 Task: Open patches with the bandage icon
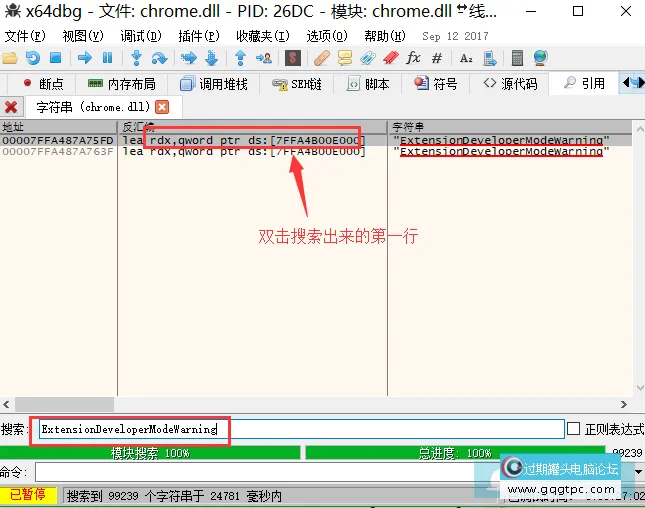[x=322, y=58]
